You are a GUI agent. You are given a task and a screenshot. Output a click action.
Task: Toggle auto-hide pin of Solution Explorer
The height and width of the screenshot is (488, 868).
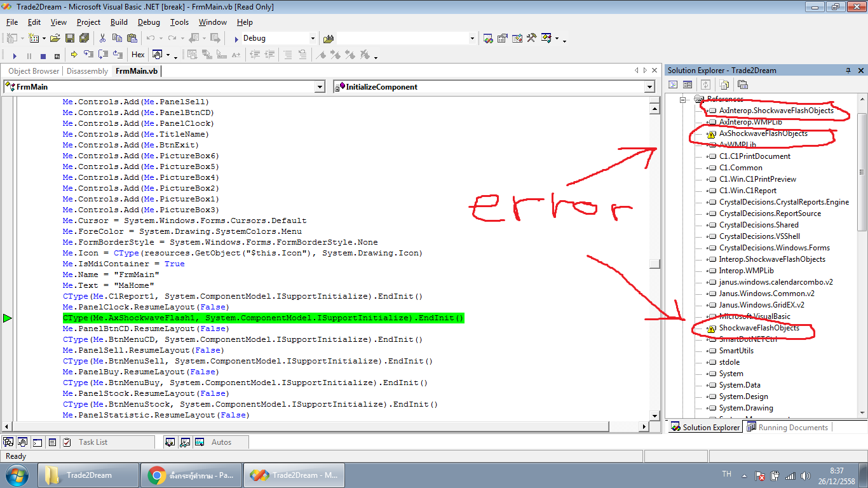click(x=848, y=71)
